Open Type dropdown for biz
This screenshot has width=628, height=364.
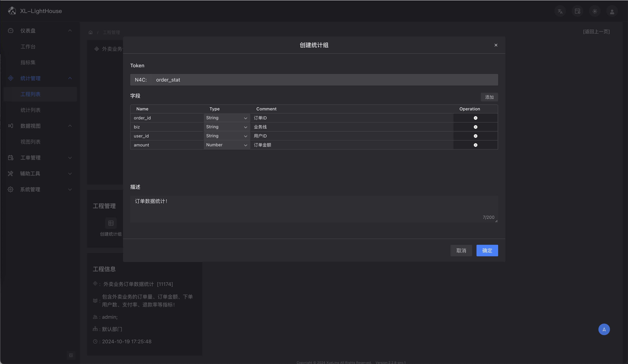pyautogui.click(x=227, y=127)
